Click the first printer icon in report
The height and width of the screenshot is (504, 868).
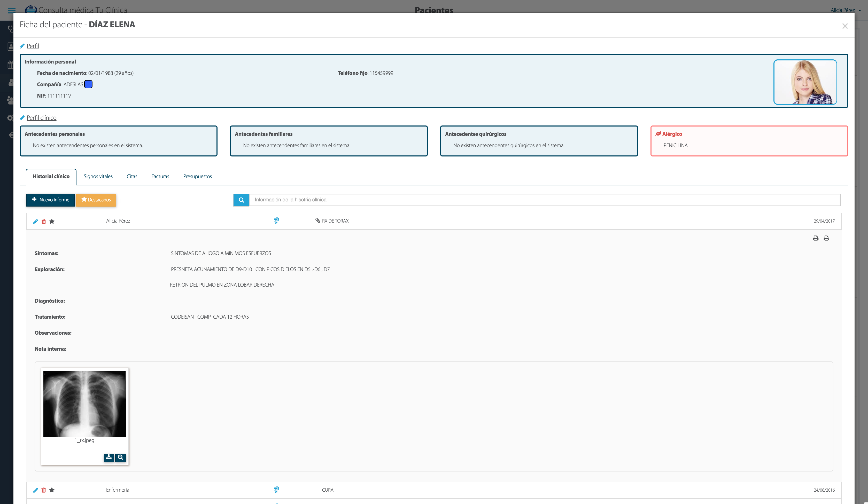click(x=816, y=238)
